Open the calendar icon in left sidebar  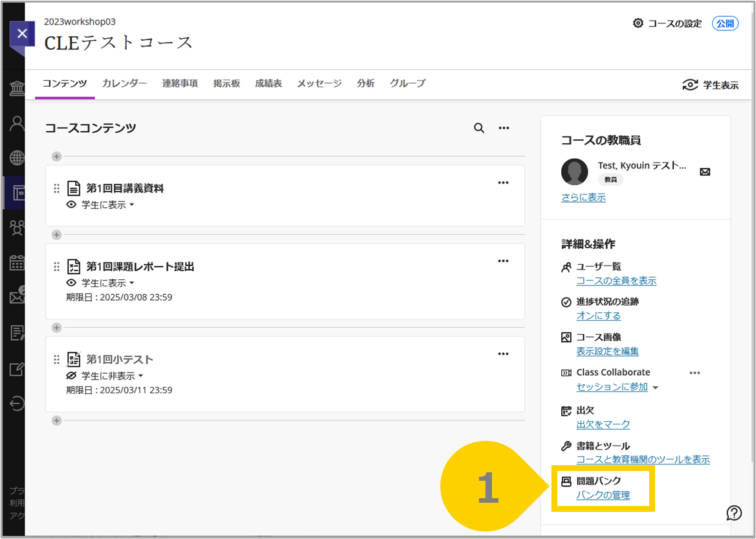coord(17,262)
